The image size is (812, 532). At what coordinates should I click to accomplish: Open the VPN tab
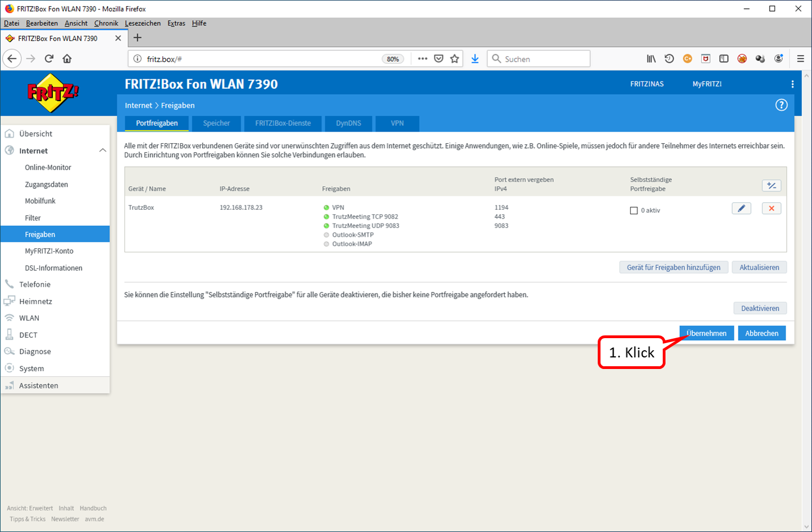(397, 123)
